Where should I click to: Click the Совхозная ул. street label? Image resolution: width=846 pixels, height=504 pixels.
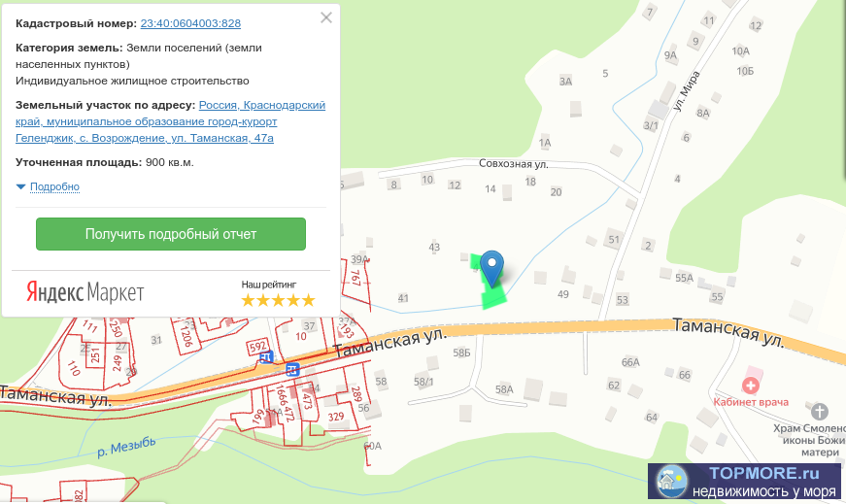click(513, 164)
